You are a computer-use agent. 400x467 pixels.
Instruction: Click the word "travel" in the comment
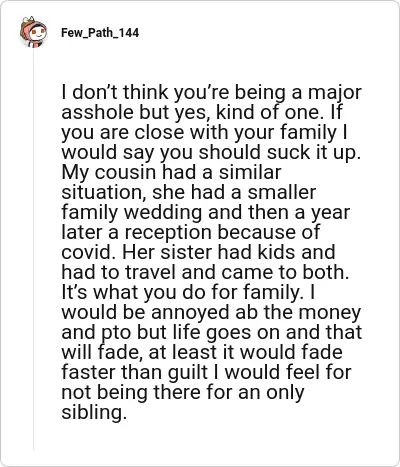150,273
